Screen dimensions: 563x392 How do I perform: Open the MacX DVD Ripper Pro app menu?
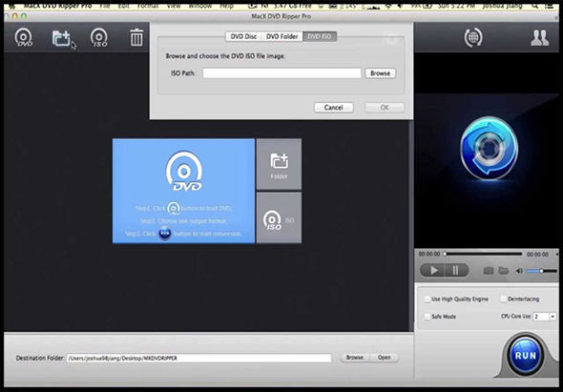[57, 6]
